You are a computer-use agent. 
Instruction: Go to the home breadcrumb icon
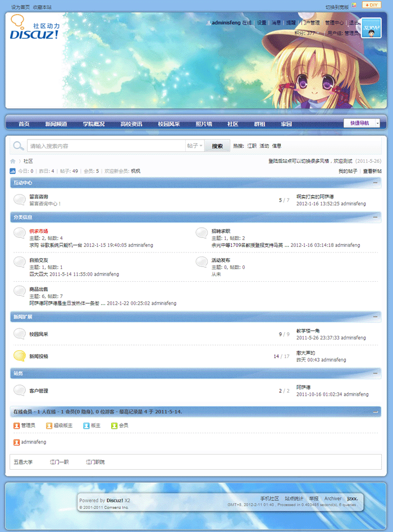(13, 161)
